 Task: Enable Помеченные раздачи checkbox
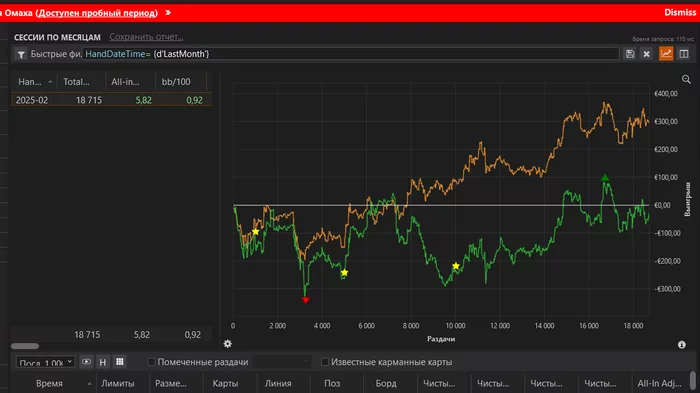pyautogui.click(x=151, y=362)
